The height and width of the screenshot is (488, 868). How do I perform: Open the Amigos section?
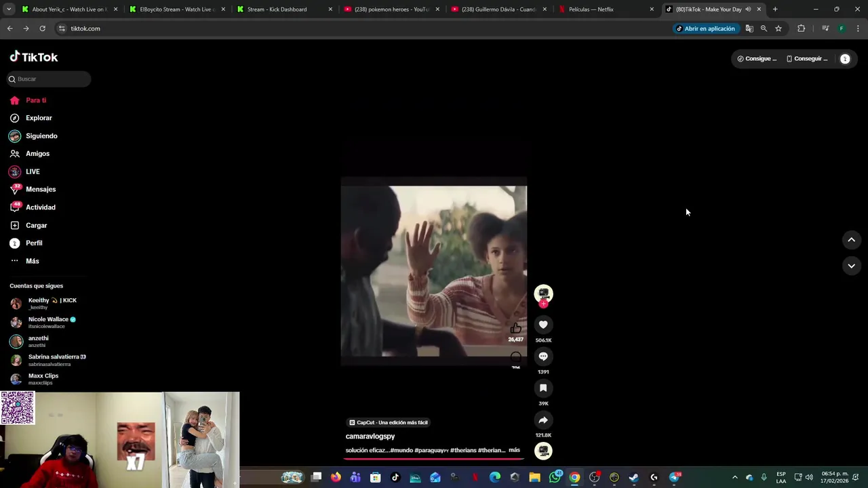pos(37,154)
